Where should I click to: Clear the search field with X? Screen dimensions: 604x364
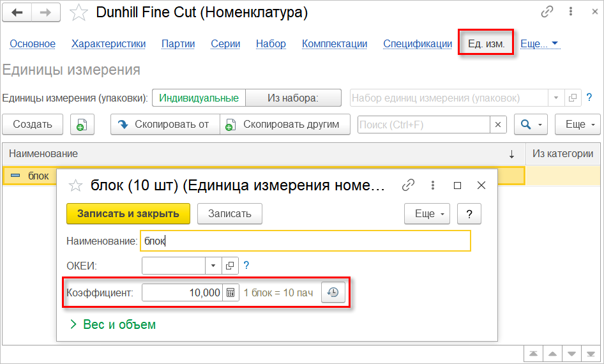[498, 125]
